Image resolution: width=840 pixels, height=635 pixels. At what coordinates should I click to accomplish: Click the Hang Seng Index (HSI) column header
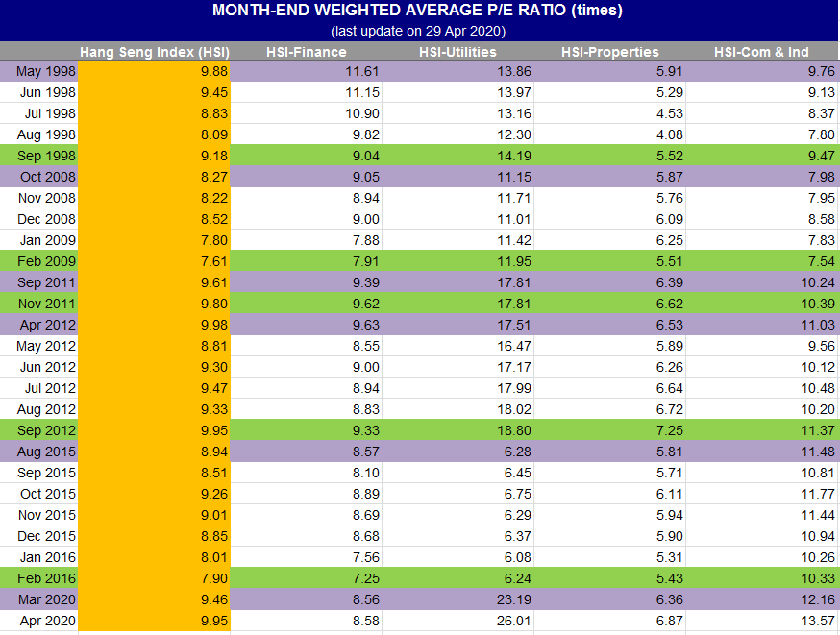coord(155,52)
